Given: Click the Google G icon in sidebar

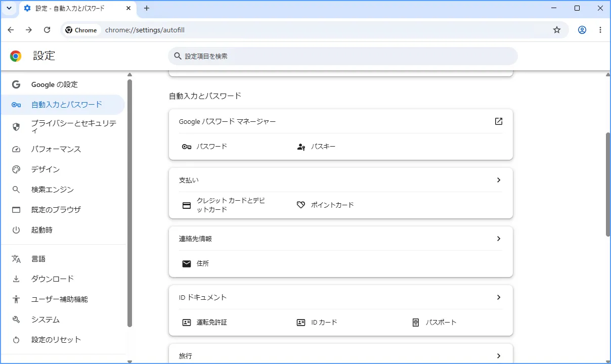Looking at the screenshot, I should [x=16, y=84].
